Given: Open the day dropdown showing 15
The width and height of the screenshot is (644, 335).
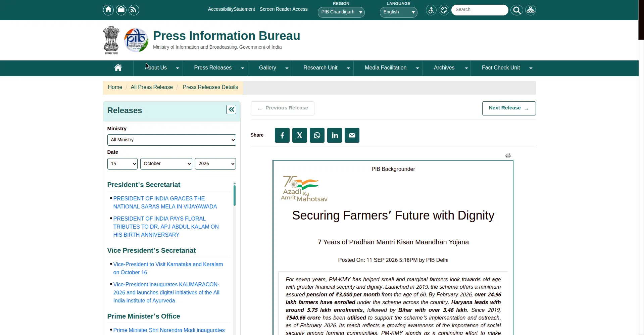Looking at the screenshot, I should (x=122, y=164).
